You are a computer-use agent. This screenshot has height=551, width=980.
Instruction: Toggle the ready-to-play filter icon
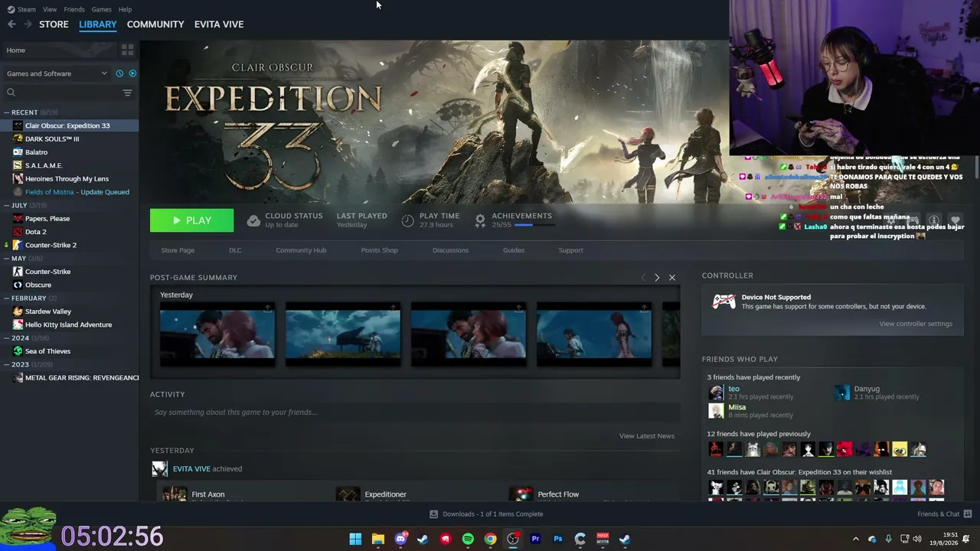point(132,73)
